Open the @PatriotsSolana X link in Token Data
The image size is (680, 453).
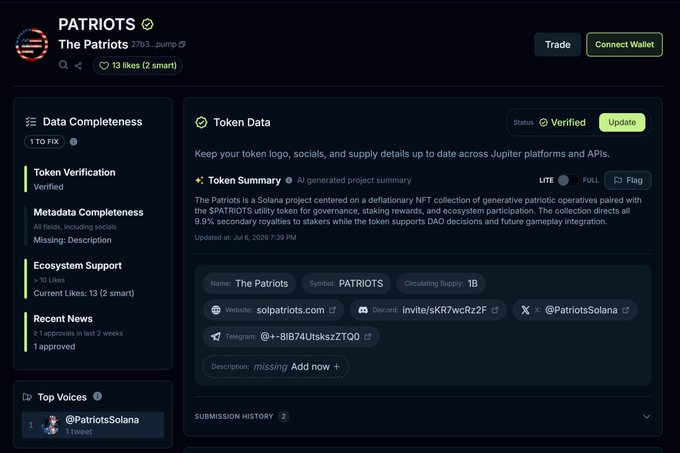click(x=581, y=310)
